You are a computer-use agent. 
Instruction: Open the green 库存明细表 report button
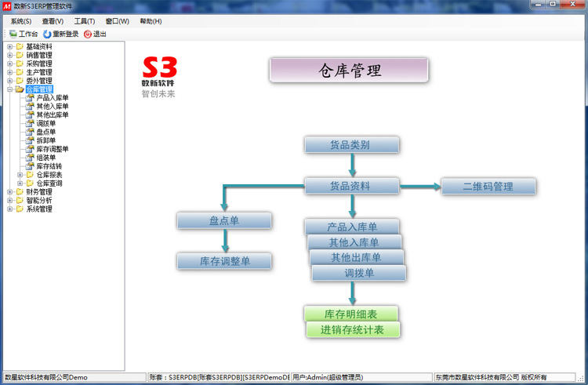pos(351,314)
